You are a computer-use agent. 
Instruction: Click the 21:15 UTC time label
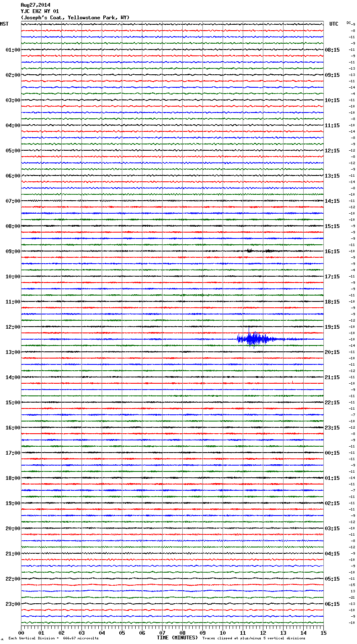pos(332,377)
